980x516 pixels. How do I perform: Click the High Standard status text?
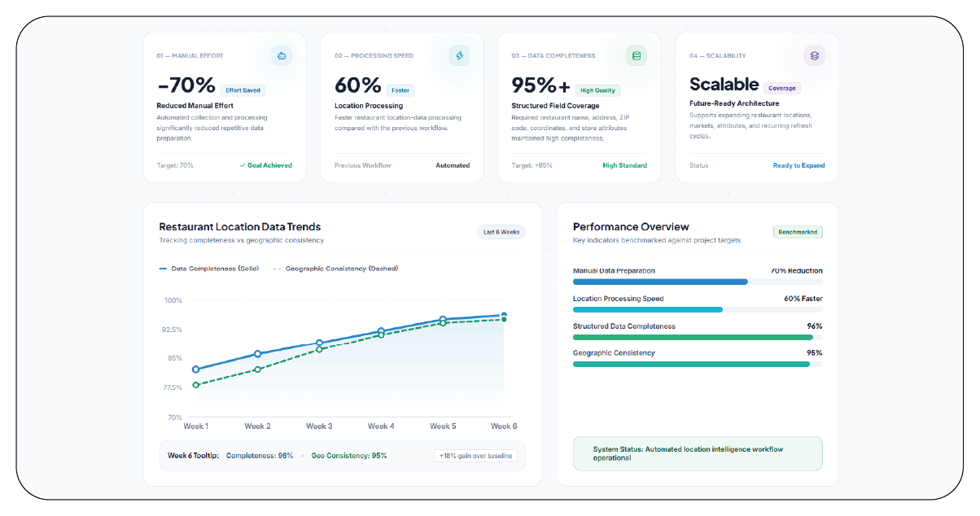[625, 165]
